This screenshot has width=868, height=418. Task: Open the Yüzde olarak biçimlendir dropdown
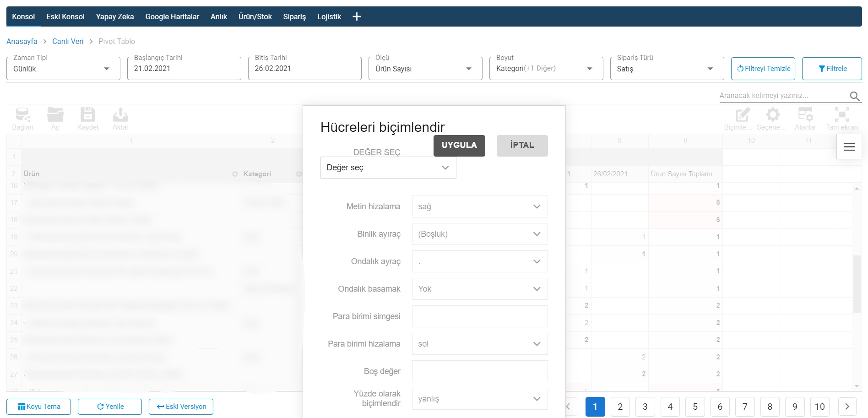click(480, 399)
